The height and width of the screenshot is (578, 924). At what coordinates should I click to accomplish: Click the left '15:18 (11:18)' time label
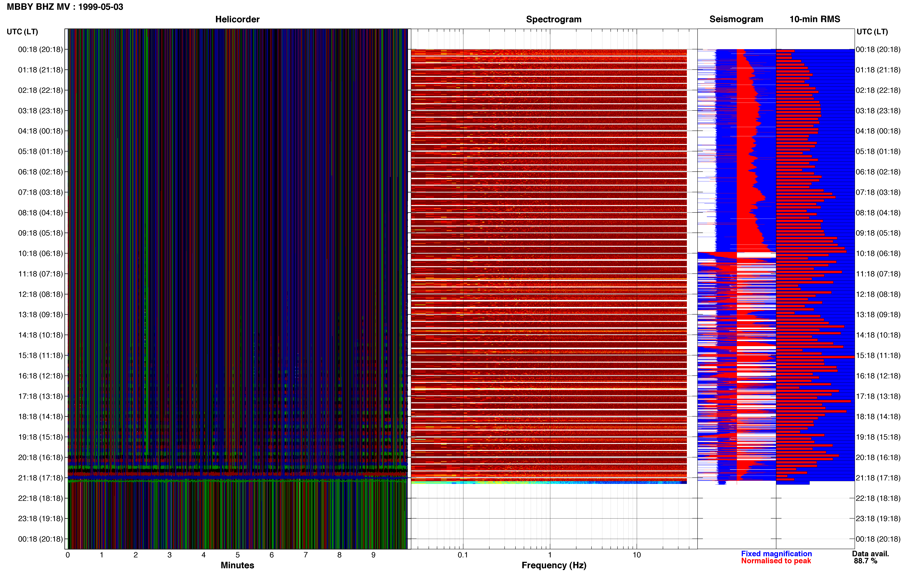(x=41, y=356)
